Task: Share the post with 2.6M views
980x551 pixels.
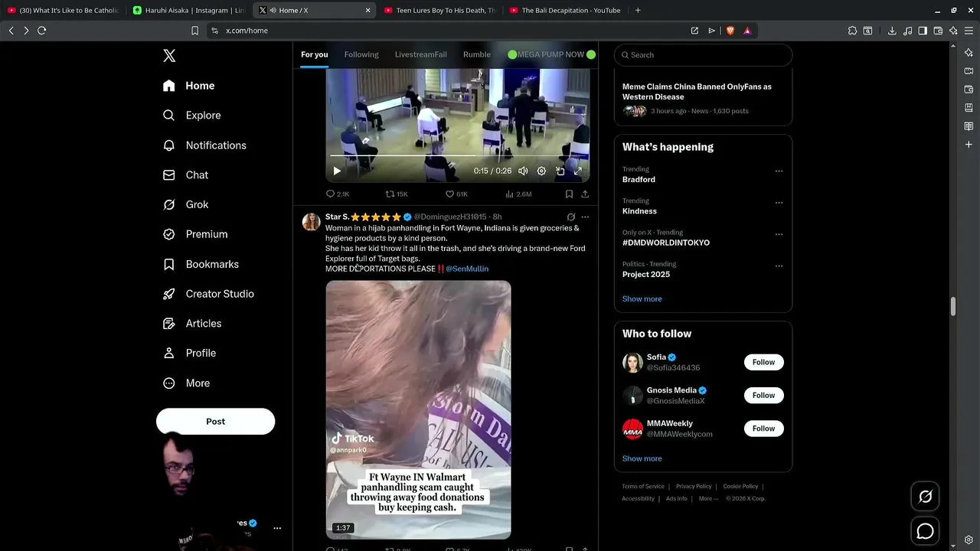Action: (585, 194)
